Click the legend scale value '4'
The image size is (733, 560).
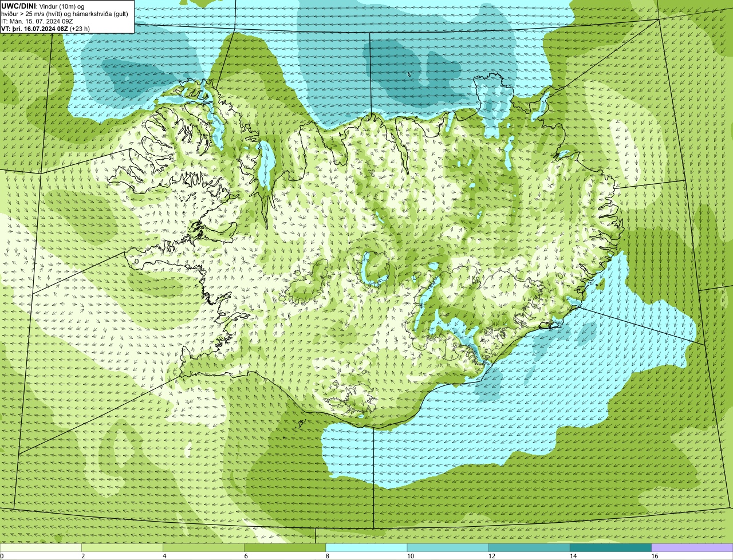(164, 556)
